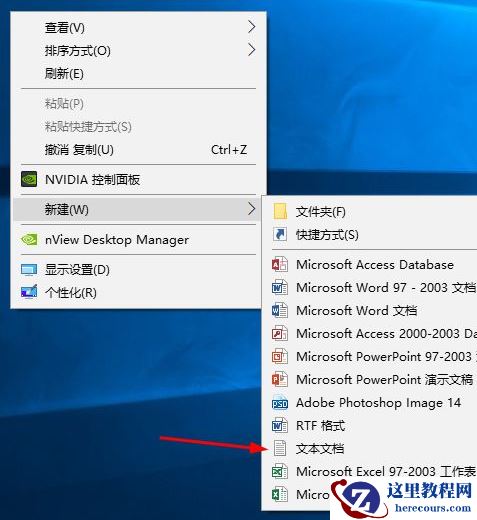
Task: Create new 文件夹(F)
Action: tap(370, 212)
